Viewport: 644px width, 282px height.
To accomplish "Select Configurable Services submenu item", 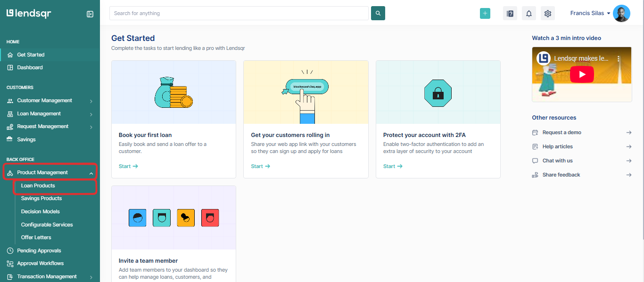I will pos(47,225).
